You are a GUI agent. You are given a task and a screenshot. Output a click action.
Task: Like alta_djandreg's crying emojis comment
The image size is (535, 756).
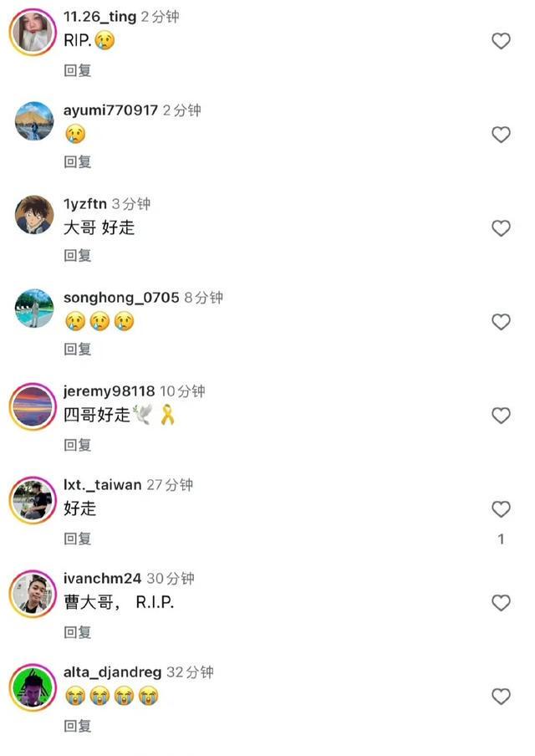(501, 697)
